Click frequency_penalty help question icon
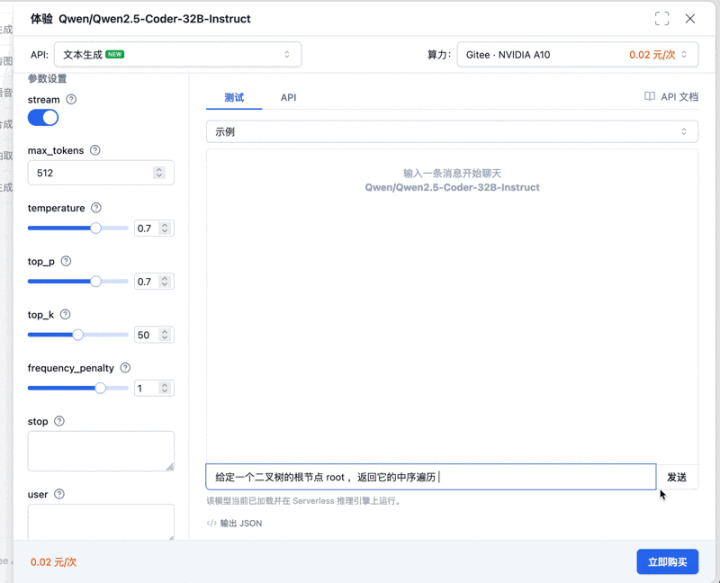The image size is (720, 583). [x=125, y=368]
